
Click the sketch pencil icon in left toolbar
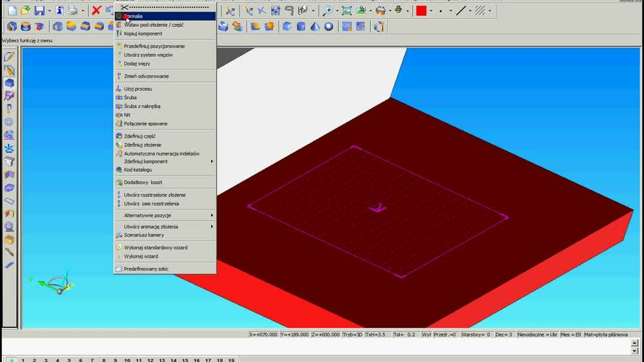(x=9, y=57)
